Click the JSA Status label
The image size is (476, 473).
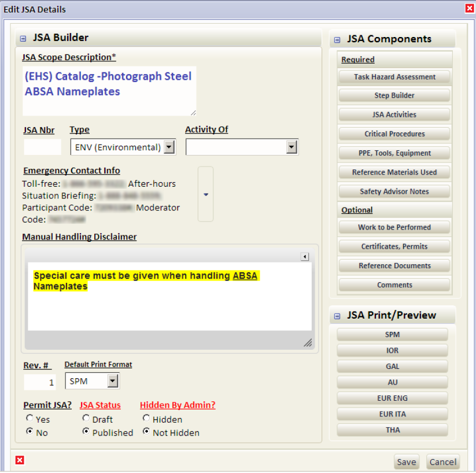tap(100, 405)
